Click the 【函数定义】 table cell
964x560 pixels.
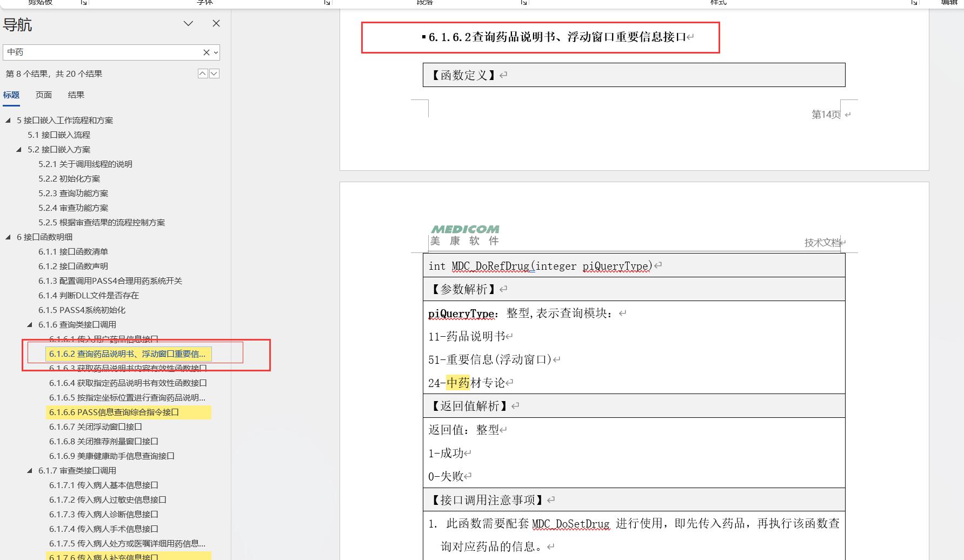coord(634,75)
